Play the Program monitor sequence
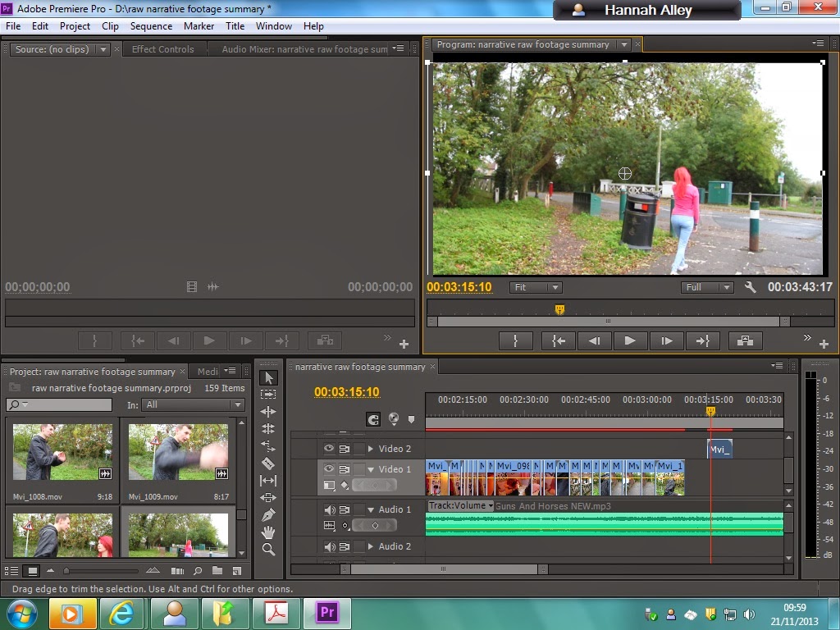Image resolution: width=840 pixels, height=630 pixels. tap(630, 340)
